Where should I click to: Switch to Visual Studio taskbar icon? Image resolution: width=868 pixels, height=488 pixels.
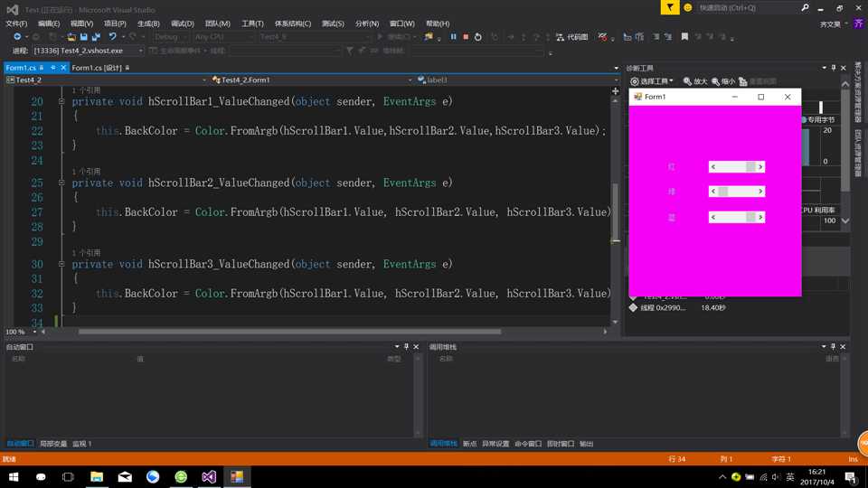click(x=209, y=477)
